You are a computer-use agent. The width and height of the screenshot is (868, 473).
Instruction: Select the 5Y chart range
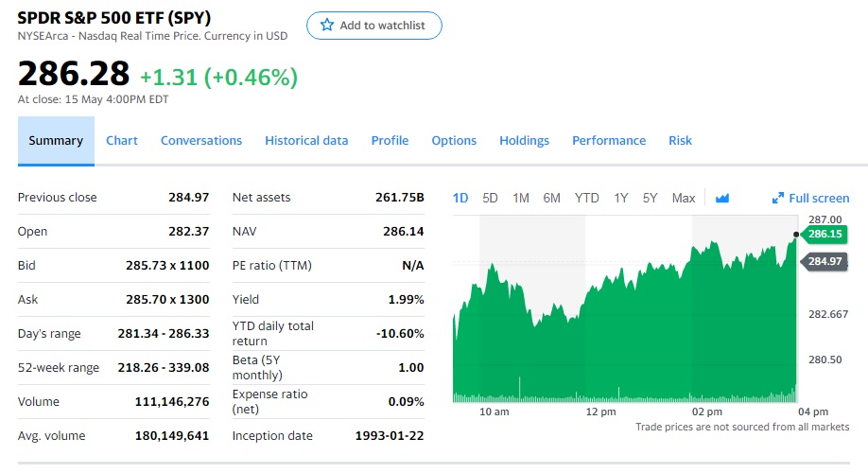pyautogui.click(x=650, y=198)
